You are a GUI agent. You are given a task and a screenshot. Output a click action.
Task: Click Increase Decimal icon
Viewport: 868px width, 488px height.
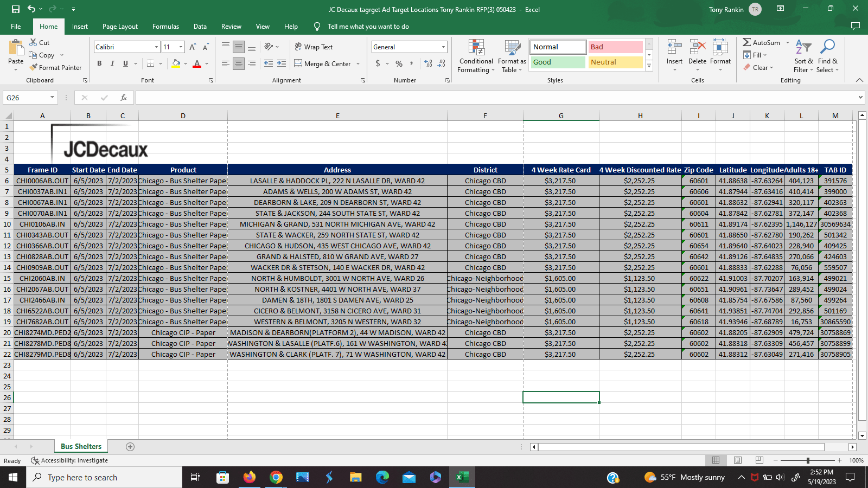tap(429, 63)
